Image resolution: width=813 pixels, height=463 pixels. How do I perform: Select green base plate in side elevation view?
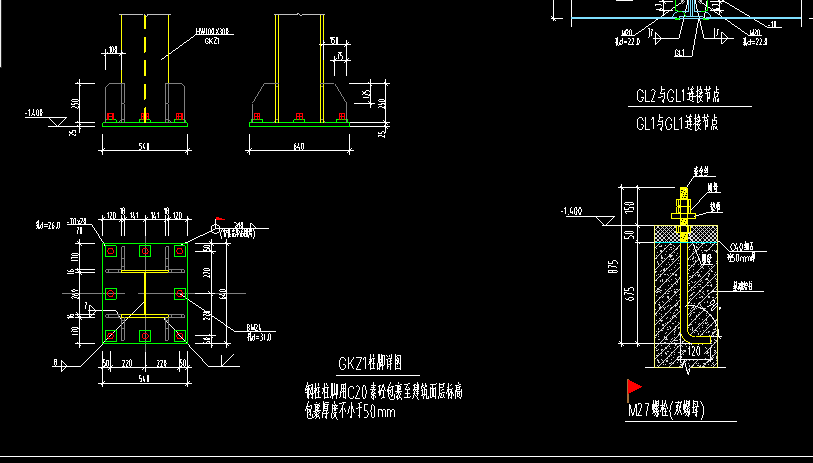click(299, 124)
